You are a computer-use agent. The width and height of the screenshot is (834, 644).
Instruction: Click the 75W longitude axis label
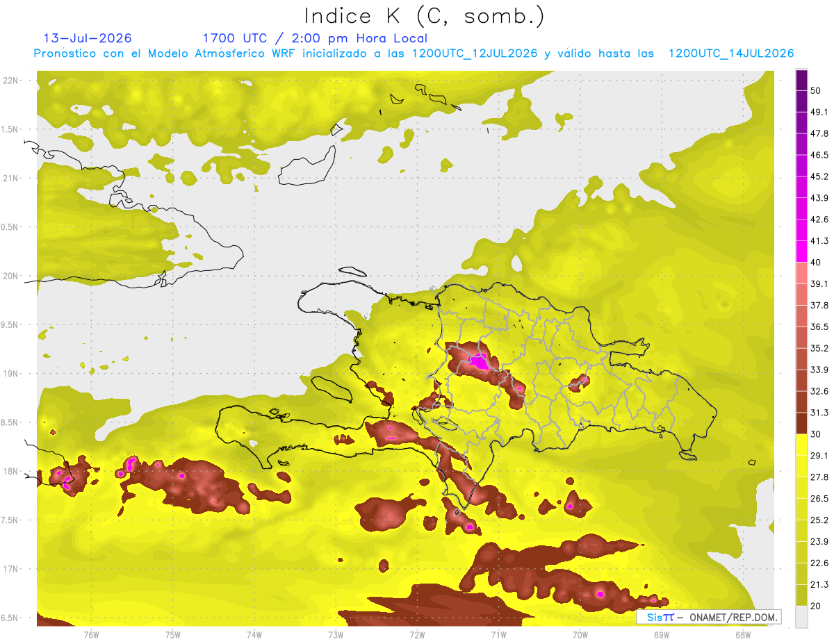pos(173,635)
